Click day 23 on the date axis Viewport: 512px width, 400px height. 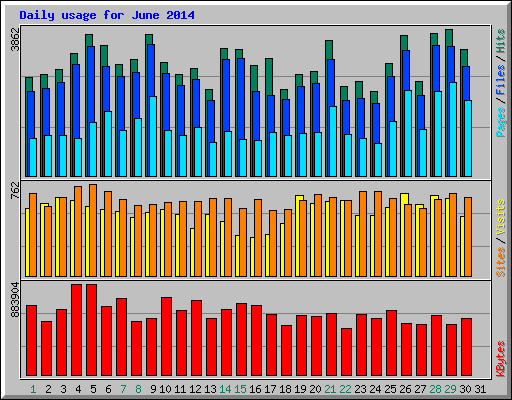pyautogui.click(x=360, y=389)
